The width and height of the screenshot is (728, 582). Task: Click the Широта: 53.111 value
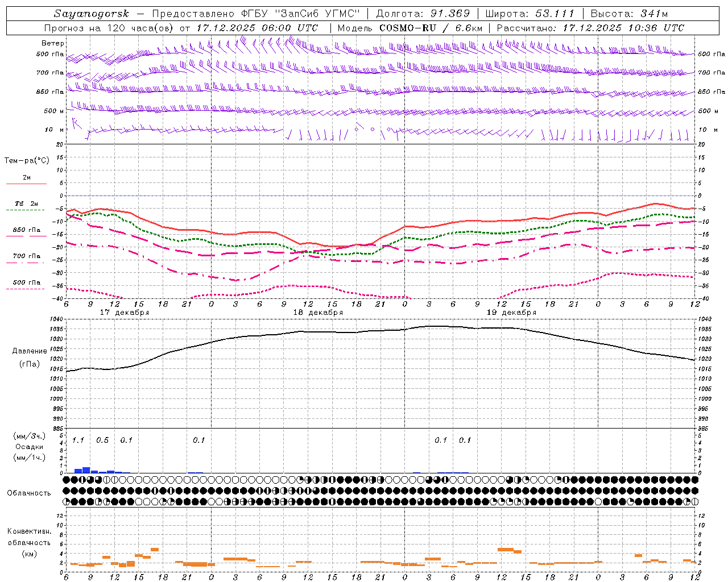[x=530, y=14]
